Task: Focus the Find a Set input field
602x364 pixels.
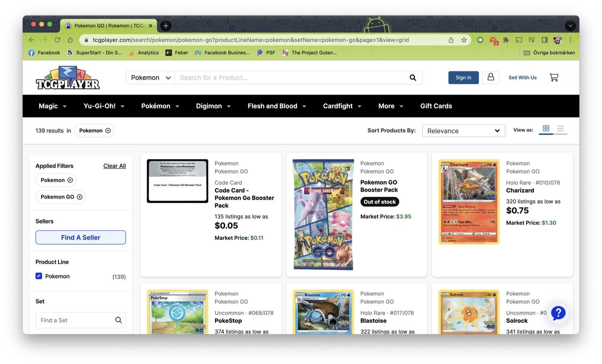Action: coord(75,320)
